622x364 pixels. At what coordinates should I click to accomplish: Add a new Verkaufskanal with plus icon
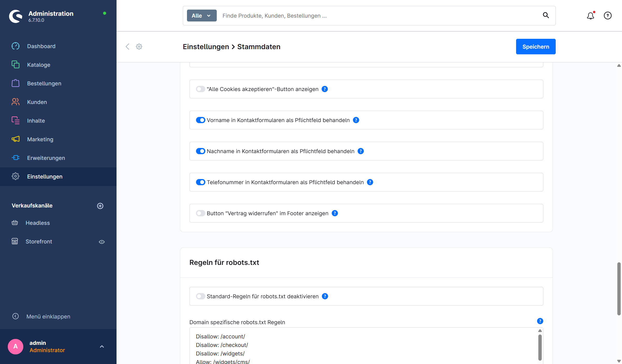(x=100, y=206)
